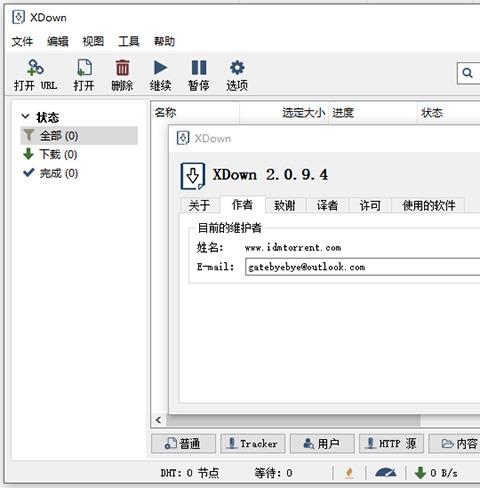Open the 帮助 menu
Screen dimensions: 480x488
[164, 41]
